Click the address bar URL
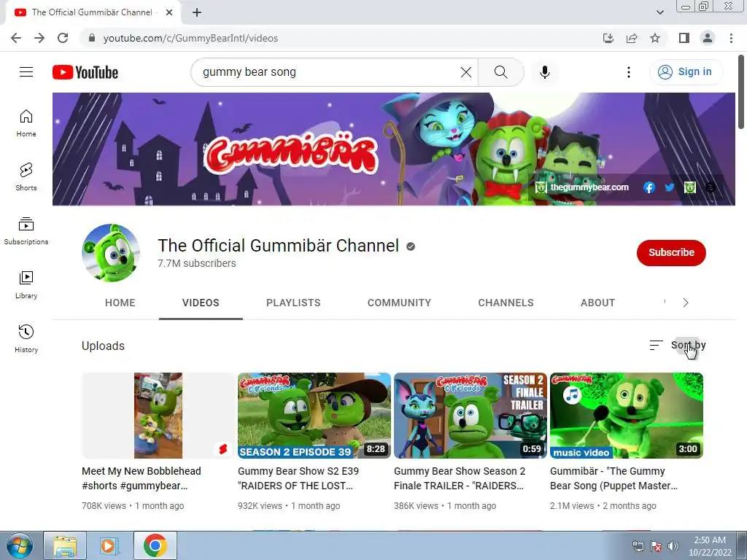The image size is (747, 560). (x=190, y=38)
